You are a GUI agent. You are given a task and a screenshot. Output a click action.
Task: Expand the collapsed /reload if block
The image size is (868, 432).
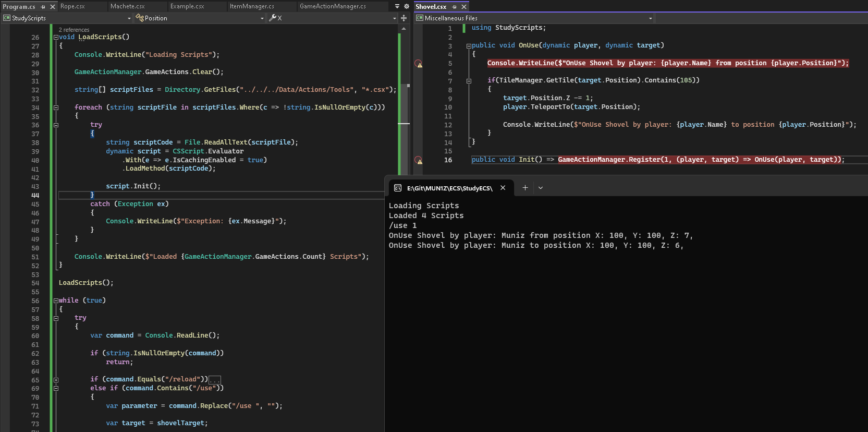[x=56, y=380]
